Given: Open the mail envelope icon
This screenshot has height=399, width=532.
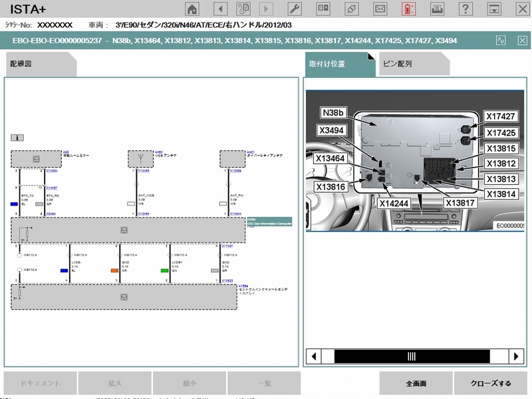Looking at the screenshot, I should click(380, 9).
